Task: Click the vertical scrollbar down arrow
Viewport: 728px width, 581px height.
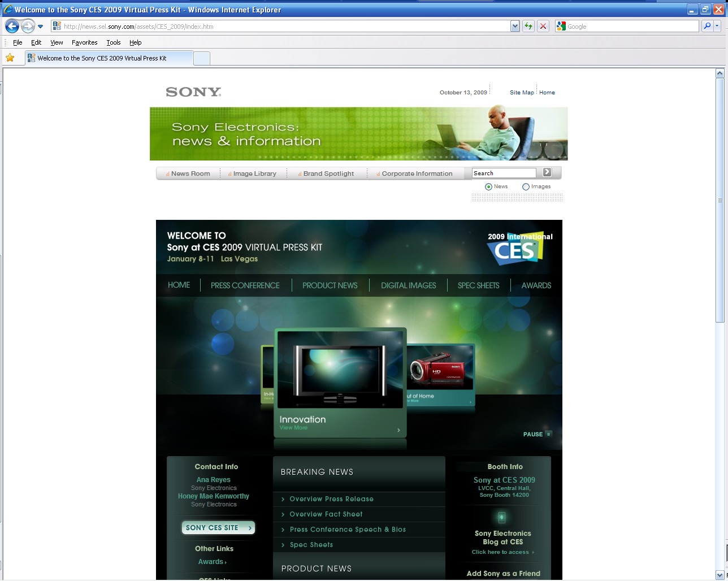Action: click(x=720, y=575)
